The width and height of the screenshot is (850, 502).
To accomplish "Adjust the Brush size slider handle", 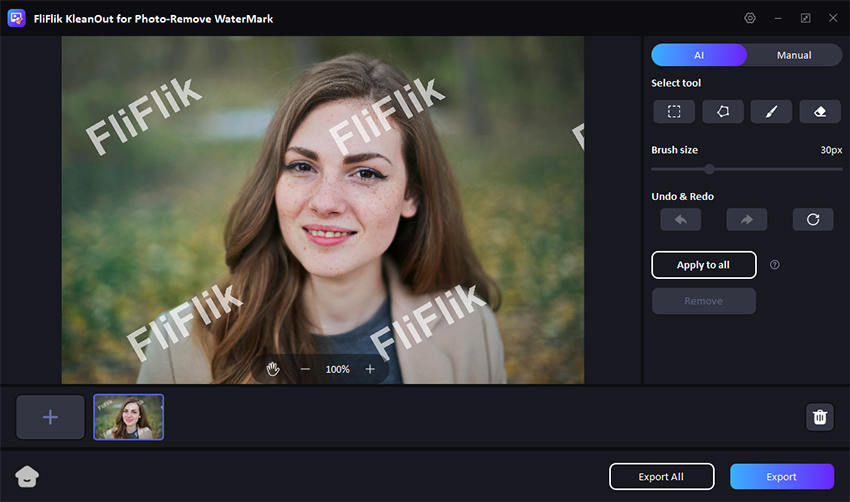I will point(709,169).
